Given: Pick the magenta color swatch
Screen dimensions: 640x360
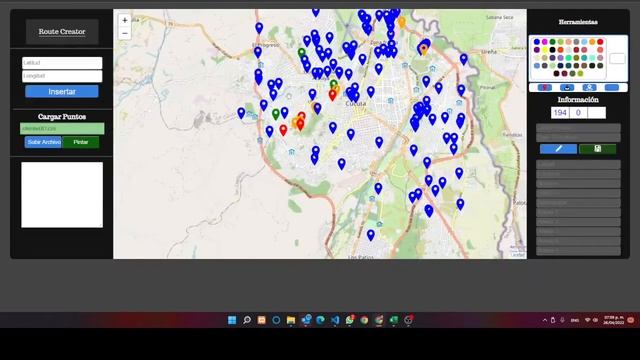Looking at the screenshot, I should (x=544, y=42).
